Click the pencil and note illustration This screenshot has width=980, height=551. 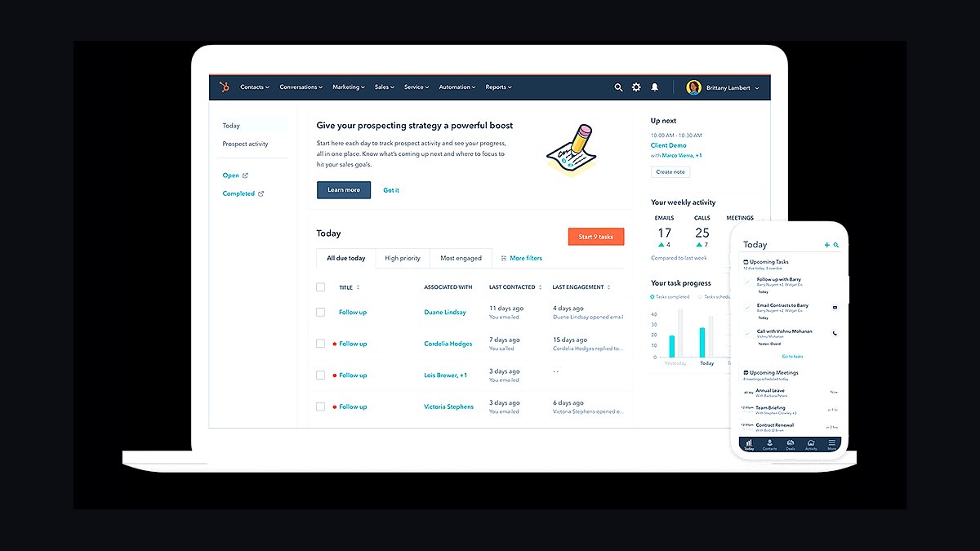click(571, 150)
